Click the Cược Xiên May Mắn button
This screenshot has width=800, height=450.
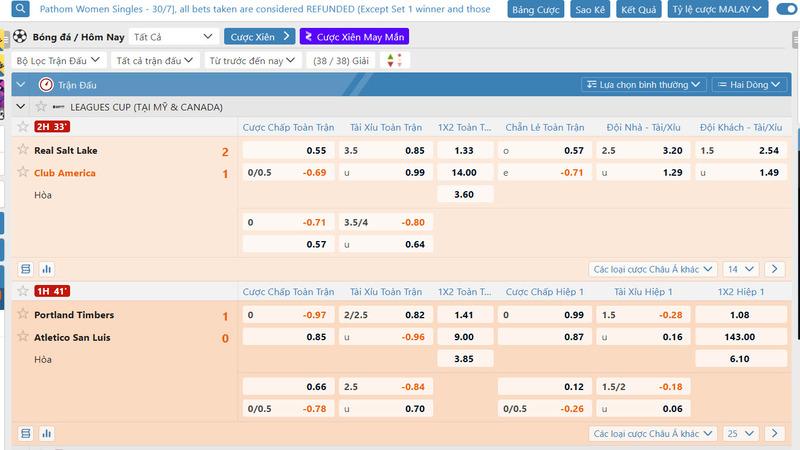tap(340, 36)
